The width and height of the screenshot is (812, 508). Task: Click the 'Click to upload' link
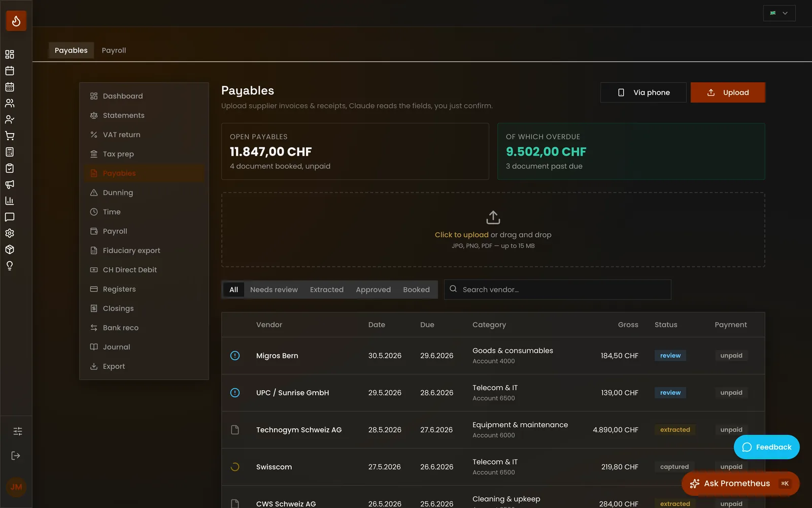[461, 235]
